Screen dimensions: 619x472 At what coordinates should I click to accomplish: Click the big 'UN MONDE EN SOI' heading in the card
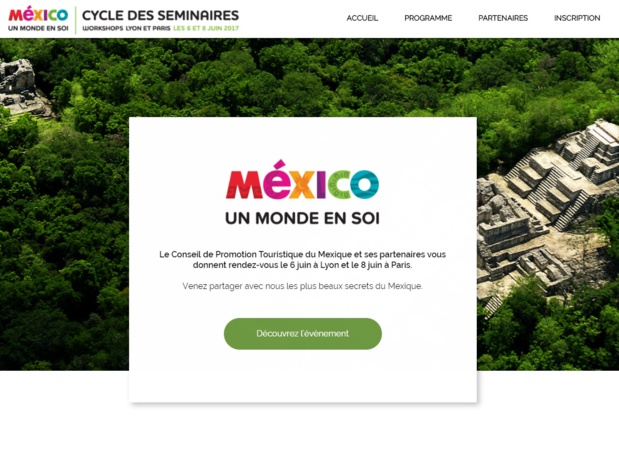tap(302, 218)
